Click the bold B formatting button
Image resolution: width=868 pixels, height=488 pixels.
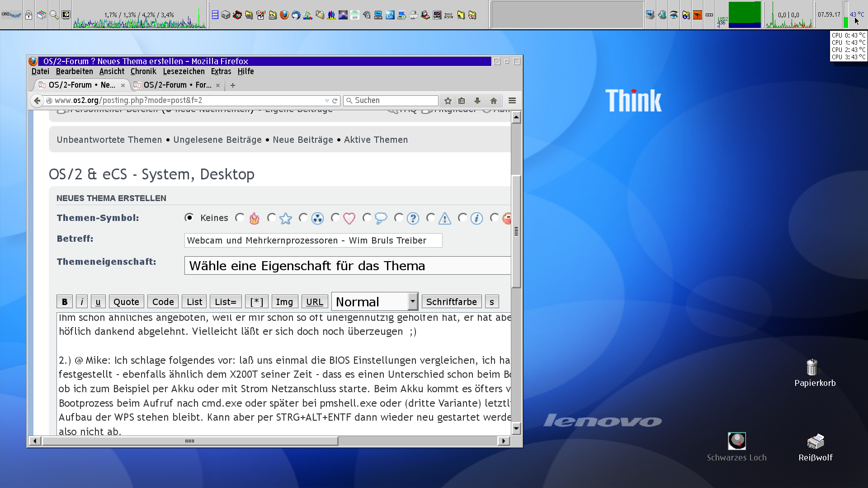click(65, 302)
